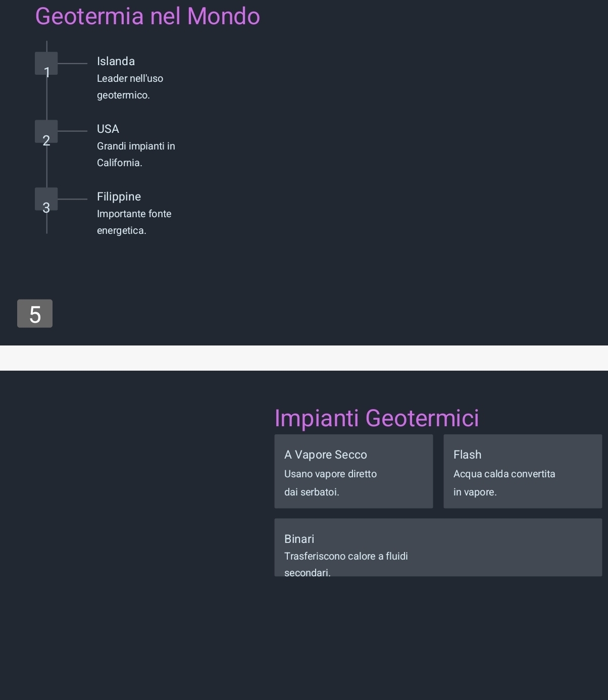Click the text 'Importante fonte energetica.'

coord(134,222)
